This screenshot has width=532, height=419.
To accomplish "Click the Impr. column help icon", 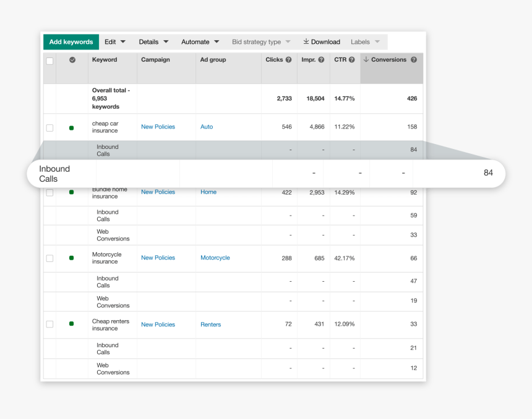I will point(321,60).
